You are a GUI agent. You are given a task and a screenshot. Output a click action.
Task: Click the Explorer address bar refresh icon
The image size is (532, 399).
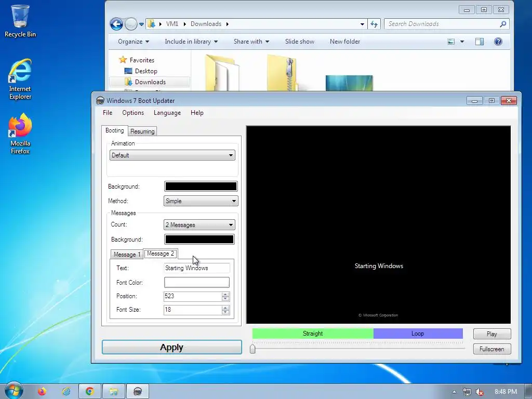(x=374, y=24)
